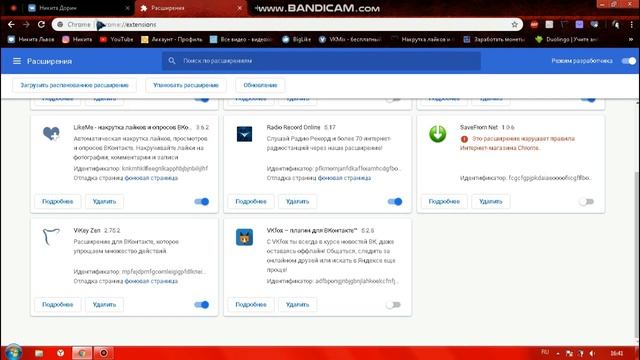Viewport: 640px width, 360px height.
Task: Open Yandex browser from the taskbar
Action: [x=60, y=353]
